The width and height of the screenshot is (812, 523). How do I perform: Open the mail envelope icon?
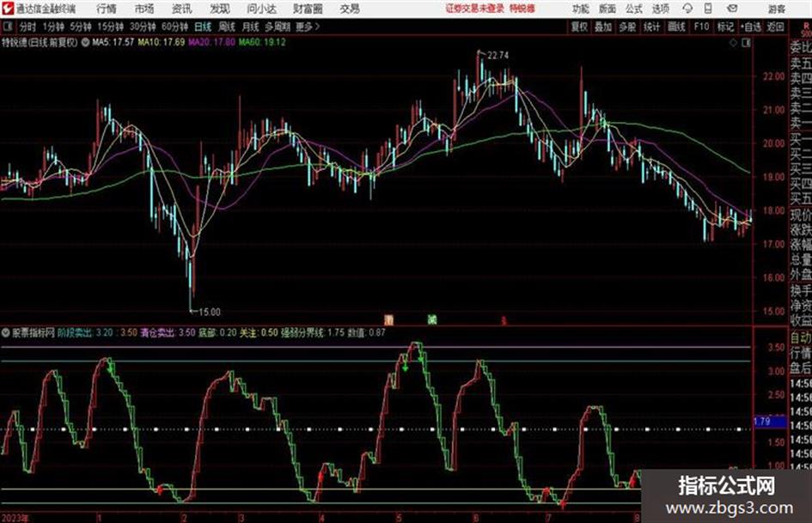(x=732, y=9)
